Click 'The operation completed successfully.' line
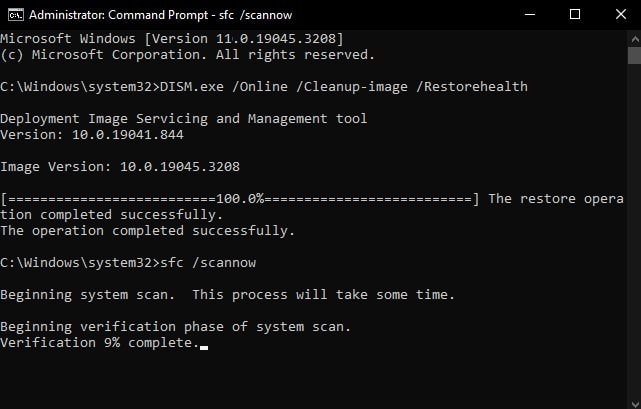The image size is (641, 409). [148, 231]
